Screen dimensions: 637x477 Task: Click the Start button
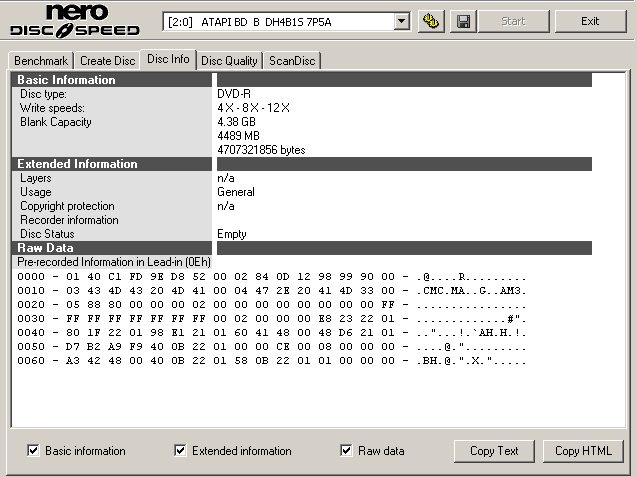click(x=514, y=21)
